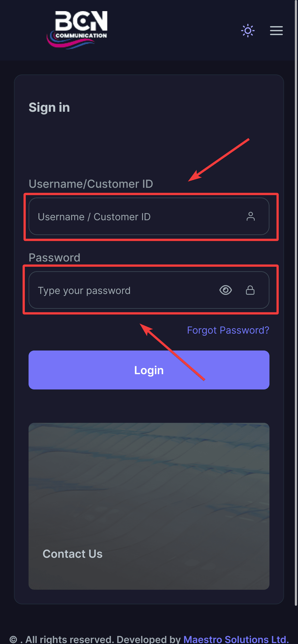Click the lock icon in the password field
Screen dimensions: 298x644
click(250, 290)
